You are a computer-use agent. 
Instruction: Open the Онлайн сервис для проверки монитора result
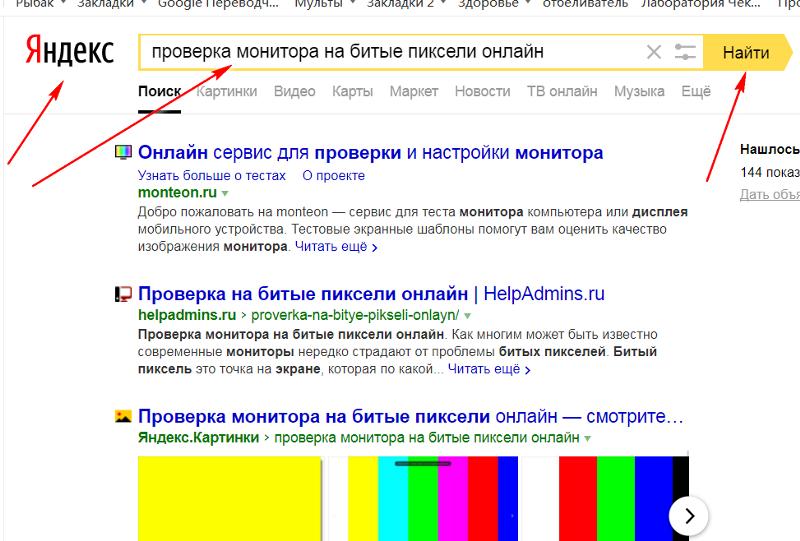tap(370, 153)
